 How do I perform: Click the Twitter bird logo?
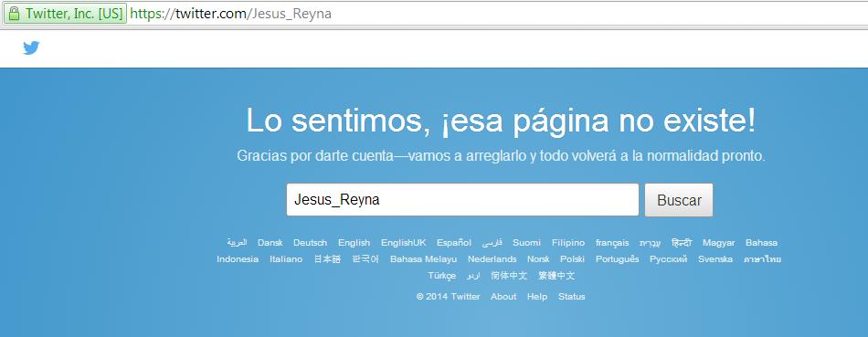coord(31,48)
